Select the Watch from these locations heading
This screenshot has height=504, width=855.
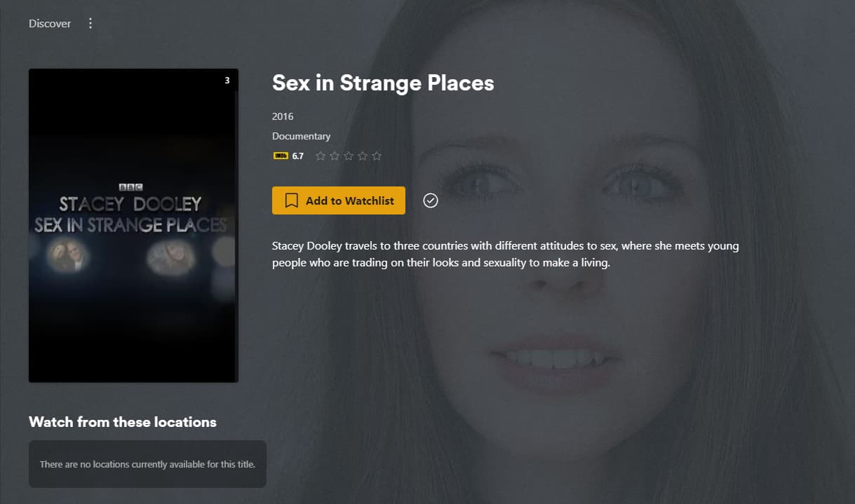point(123,422)
